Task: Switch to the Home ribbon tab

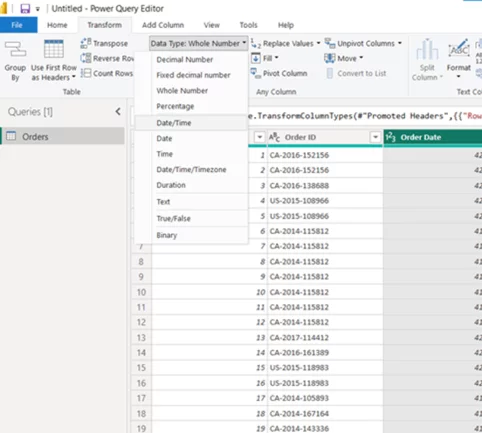Action: click(x=57, y=25)
